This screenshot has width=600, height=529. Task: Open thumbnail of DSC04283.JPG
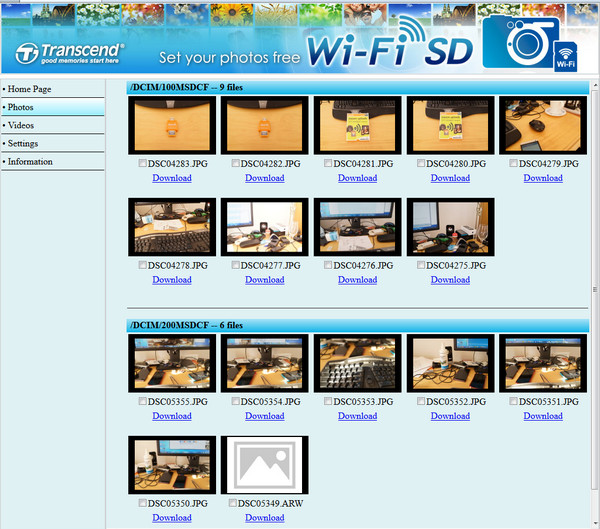tap(172, 125)
